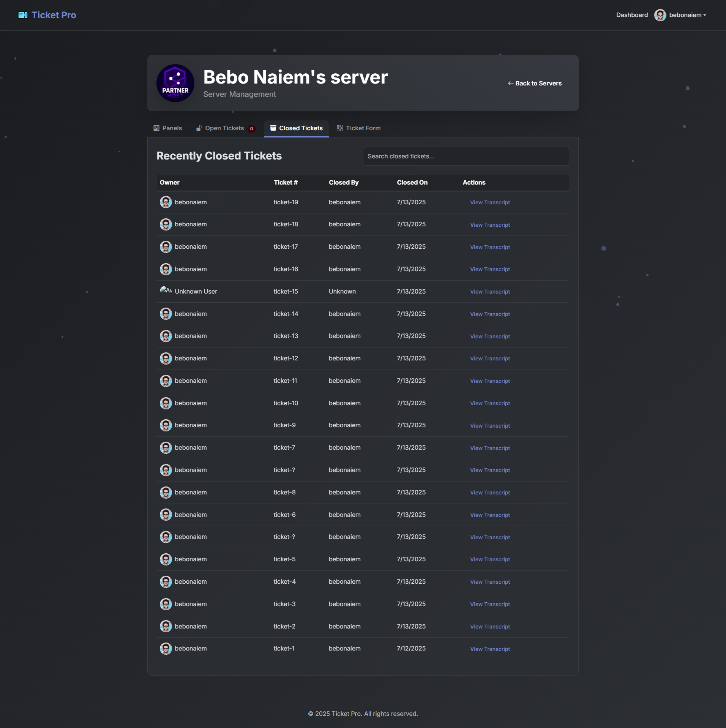Open the Panels tab
Viewport: 726px width, 728px height.
click(x=172, y=128)
